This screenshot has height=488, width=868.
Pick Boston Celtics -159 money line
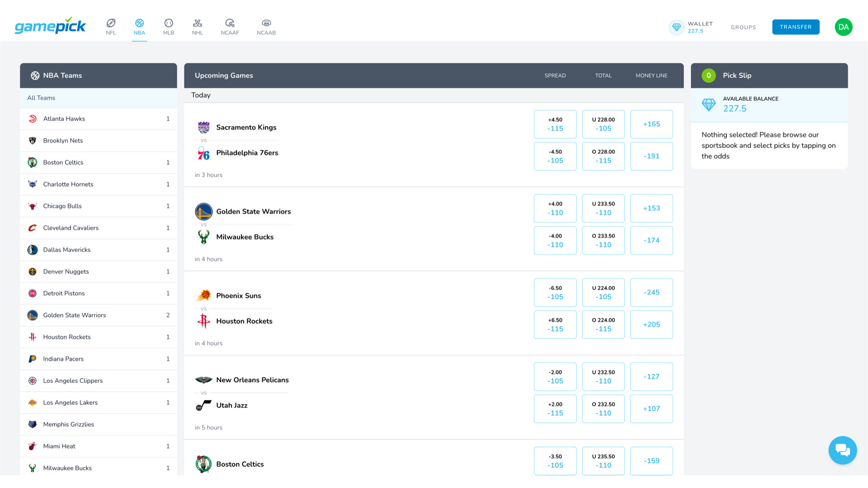tap(651, 461)
